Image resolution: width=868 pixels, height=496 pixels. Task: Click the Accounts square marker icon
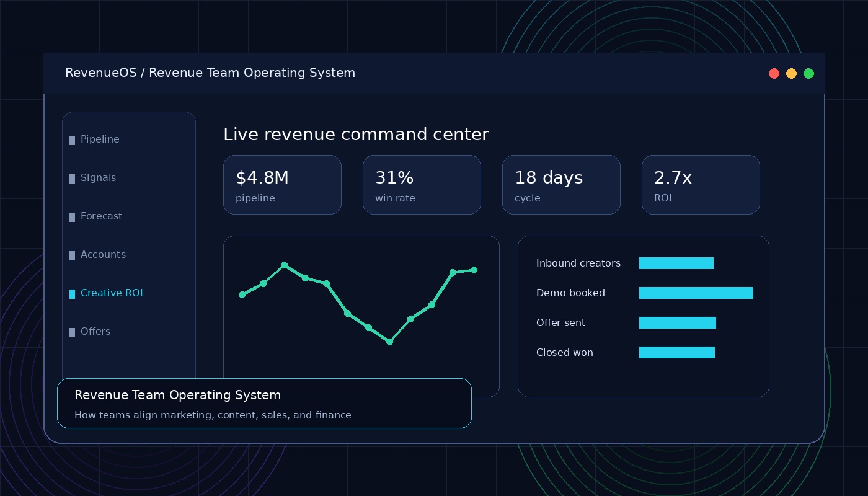72,256
